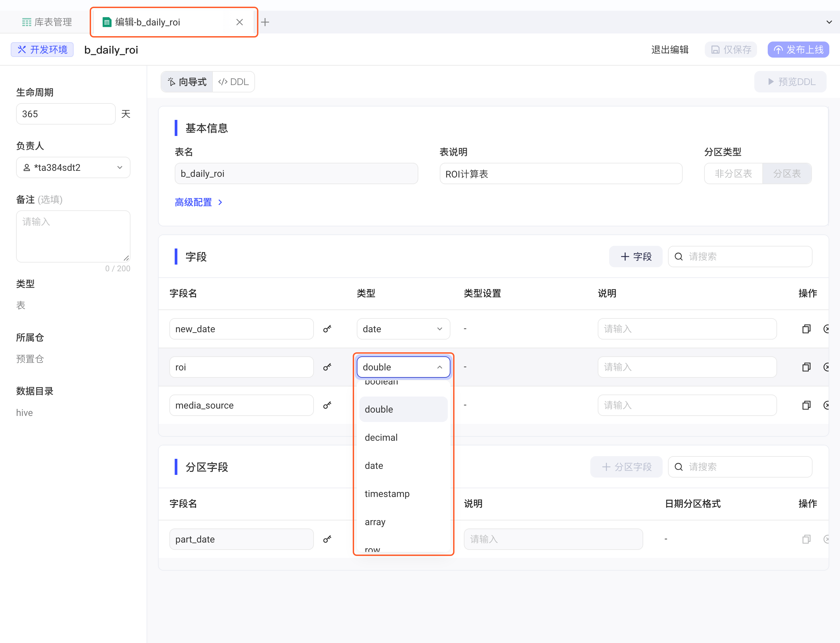Click the 仅保存 save button
Image resolution: width=840 pixels, height=643 pixels.
point(731,50)
